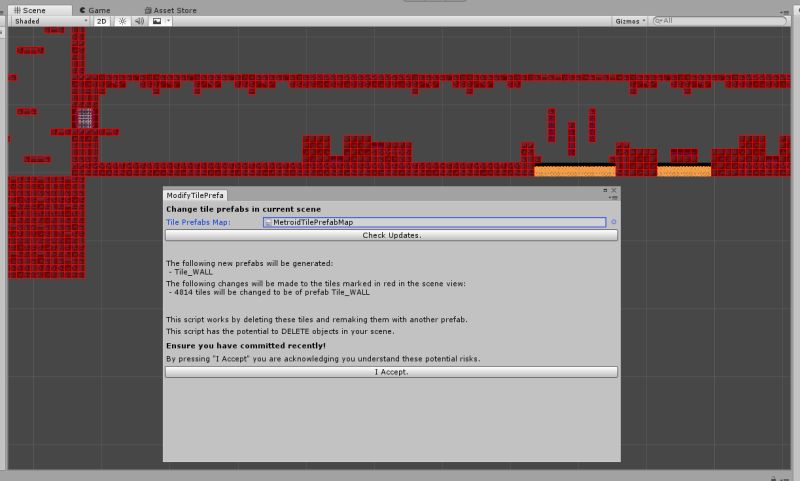800x481 pixels.
Task: Click 'Ensure you have committed recently!' text
Action: tap(245, 345)
